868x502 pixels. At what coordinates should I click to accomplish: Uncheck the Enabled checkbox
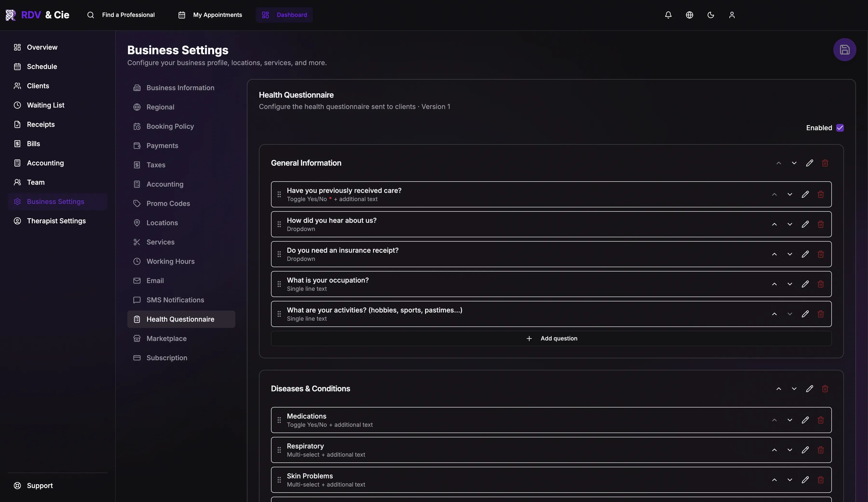click(x=840, y=128)
